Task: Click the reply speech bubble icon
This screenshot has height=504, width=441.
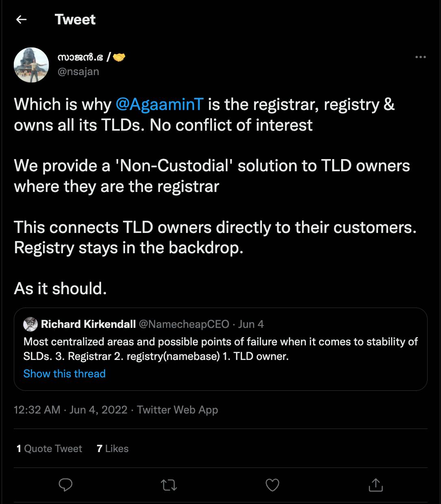Action: coord(65,485)
